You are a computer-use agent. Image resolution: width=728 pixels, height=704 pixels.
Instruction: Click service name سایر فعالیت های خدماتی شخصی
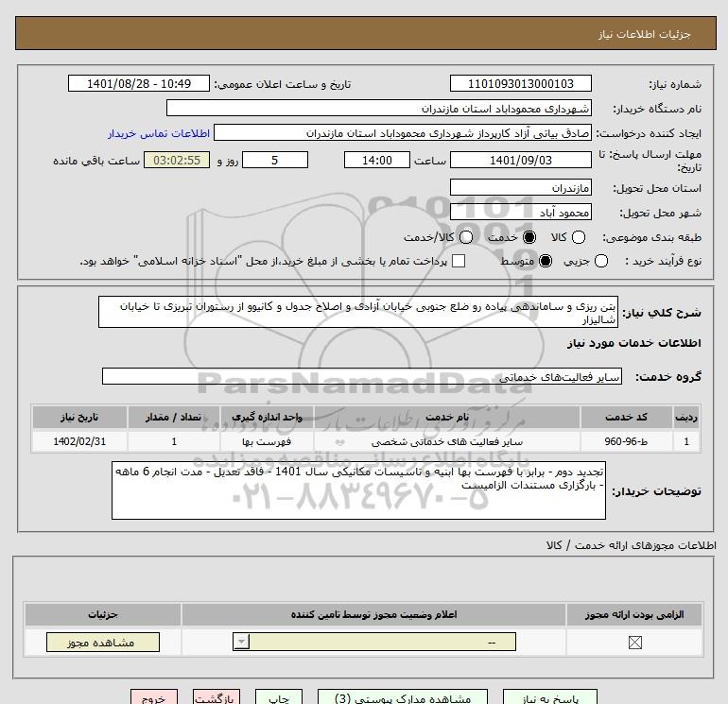pos(446,441)
